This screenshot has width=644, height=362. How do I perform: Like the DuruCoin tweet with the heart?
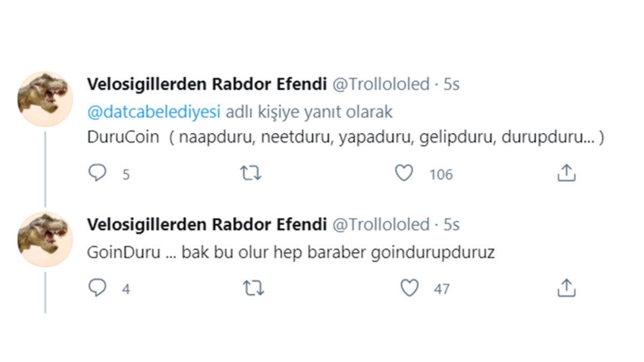click(x=405, y=172)
